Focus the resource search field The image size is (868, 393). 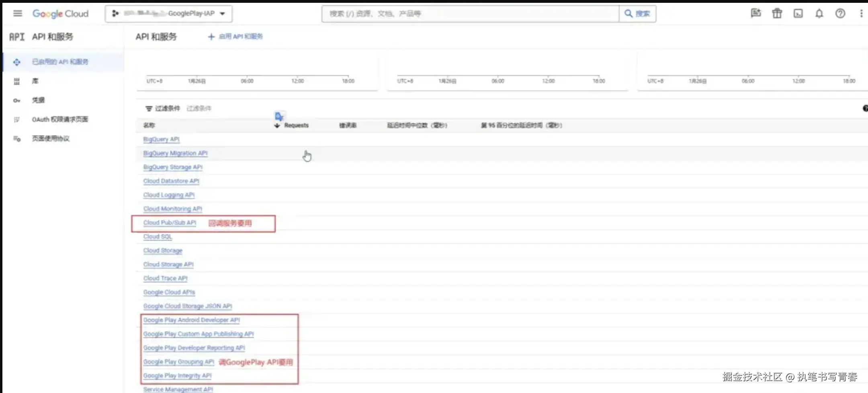click(470, 14)
